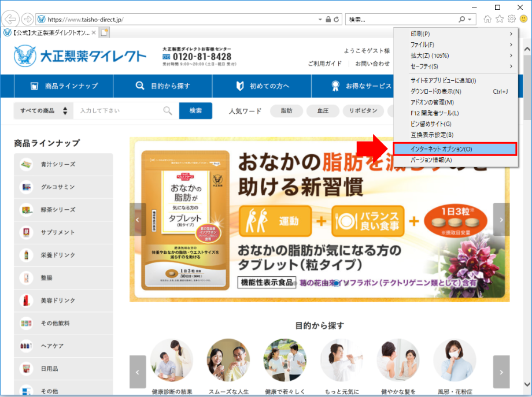The width and height of the screenshot is (532, 397).
Task: Click the 脂肪 popular keyword tag
Action: [287, 111]
